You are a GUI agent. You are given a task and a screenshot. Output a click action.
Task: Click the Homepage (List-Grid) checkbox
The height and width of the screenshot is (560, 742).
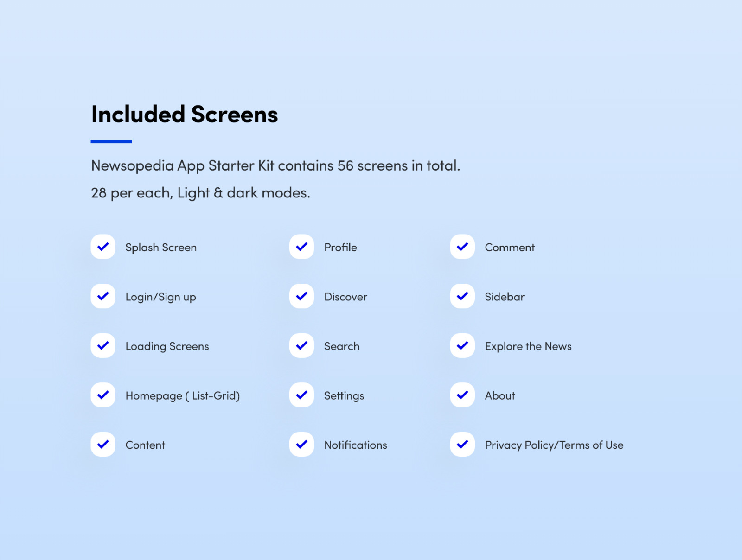pos(103,395)
